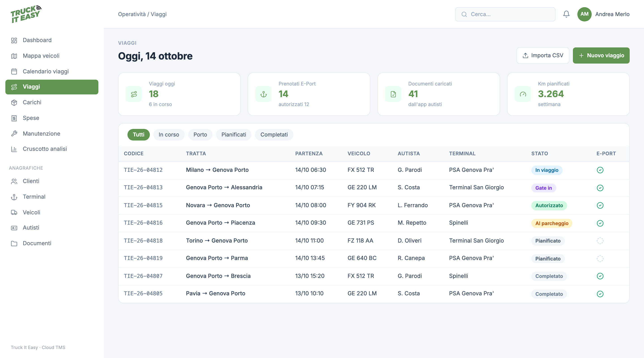Open the Spese section
This screenshot has height=358, width=644.
pyautogui.click(x=52, y=118)
